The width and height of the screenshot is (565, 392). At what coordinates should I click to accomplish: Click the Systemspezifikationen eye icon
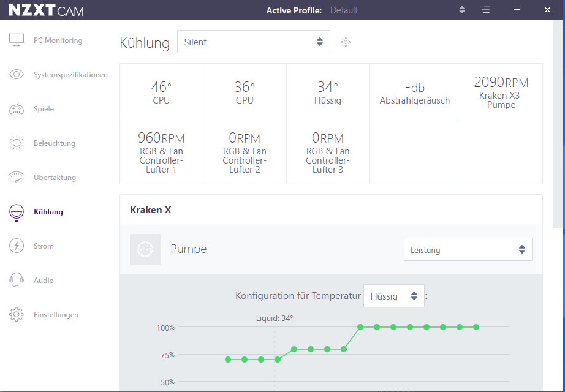[17, 75]
